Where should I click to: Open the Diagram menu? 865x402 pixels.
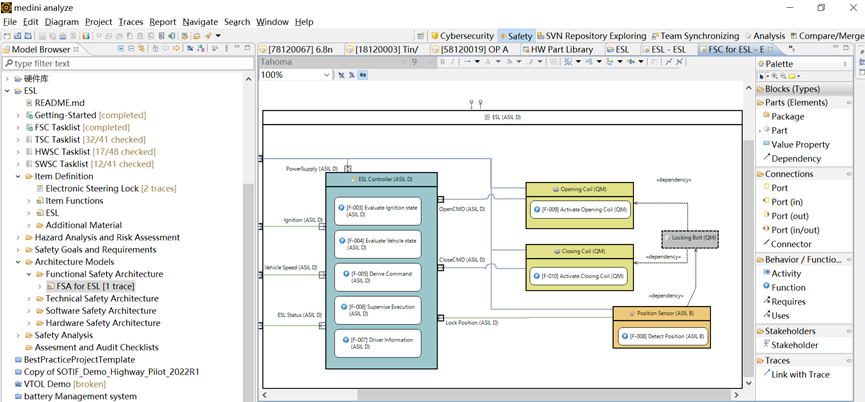tap(62, 22)
